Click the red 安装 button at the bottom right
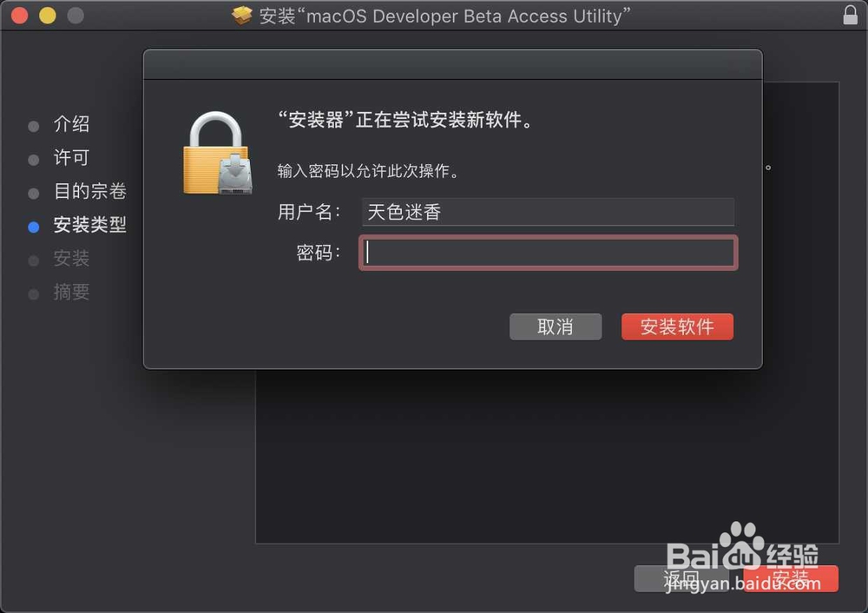The height and width of the screenshot is (613, 868). tap(791, 578)
